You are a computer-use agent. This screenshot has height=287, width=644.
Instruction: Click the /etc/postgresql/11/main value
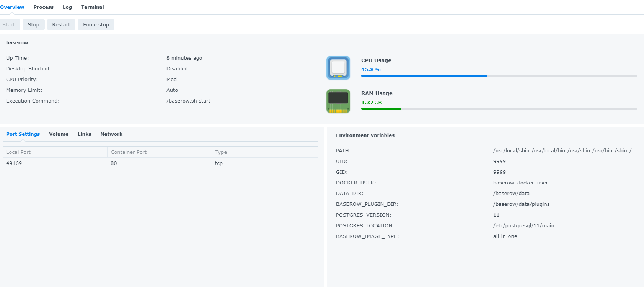coord(523,225)
